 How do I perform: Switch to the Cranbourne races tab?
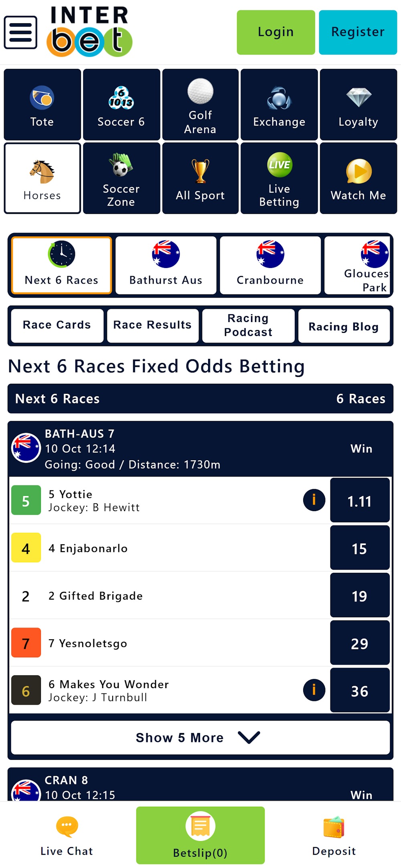coord(270,264)
